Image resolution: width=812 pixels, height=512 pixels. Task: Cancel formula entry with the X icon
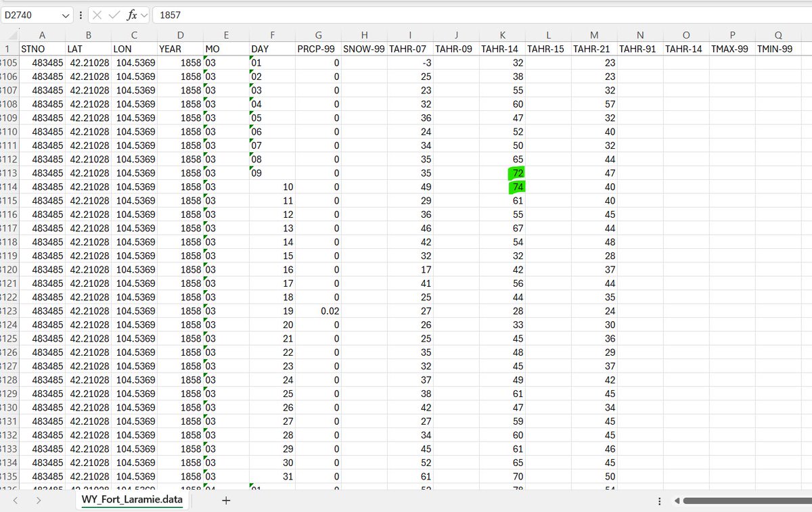point(97,14)
